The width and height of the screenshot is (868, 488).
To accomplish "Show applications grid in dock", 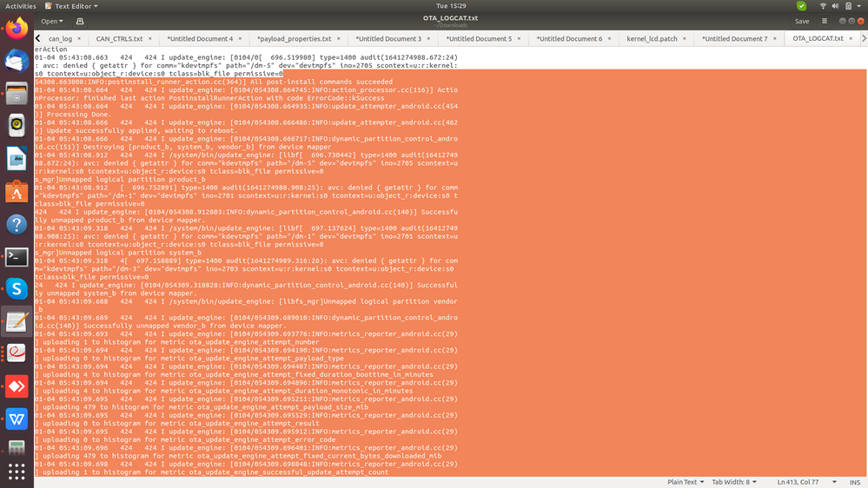I will 17,472.
